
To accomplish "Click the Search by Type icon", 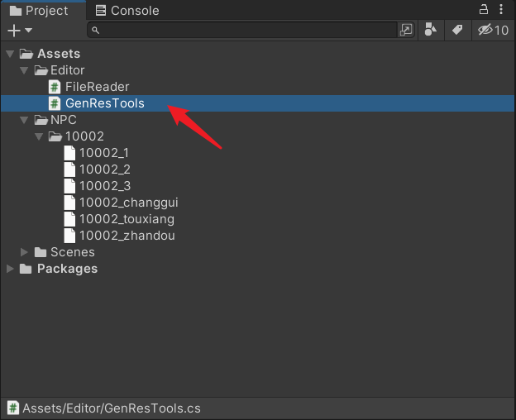I will tap(431, 30).
